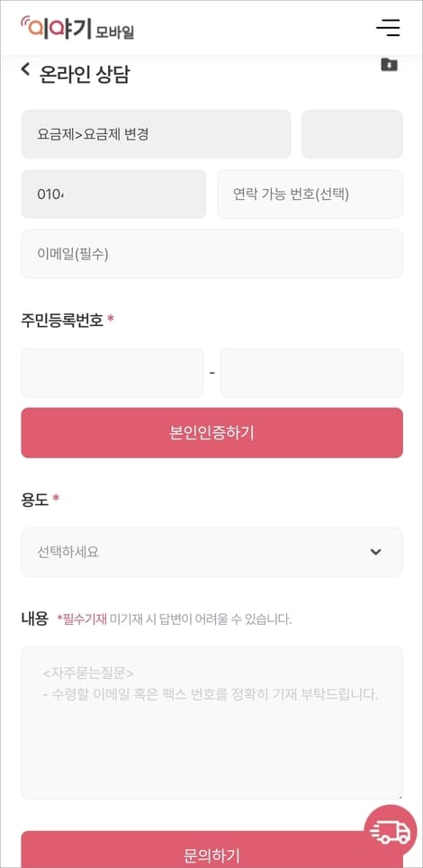Click the red *필수기재 notice text
This screenshot has height=868, width=423.
[x=81, y=619]
